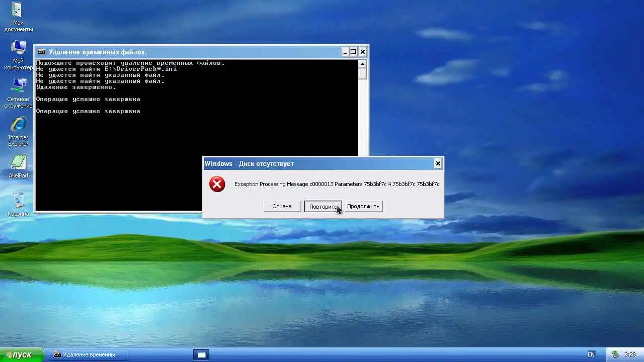
Task: Click the Подождите происходит удаление console line
Action: pyautogui.click(x=130, y=63)
